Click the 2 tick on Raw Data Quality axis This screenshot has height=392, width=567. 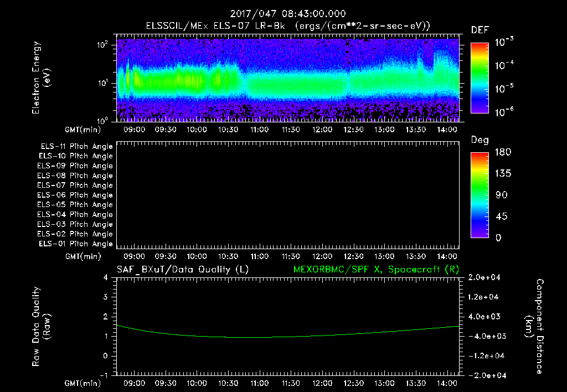(106, 317)
